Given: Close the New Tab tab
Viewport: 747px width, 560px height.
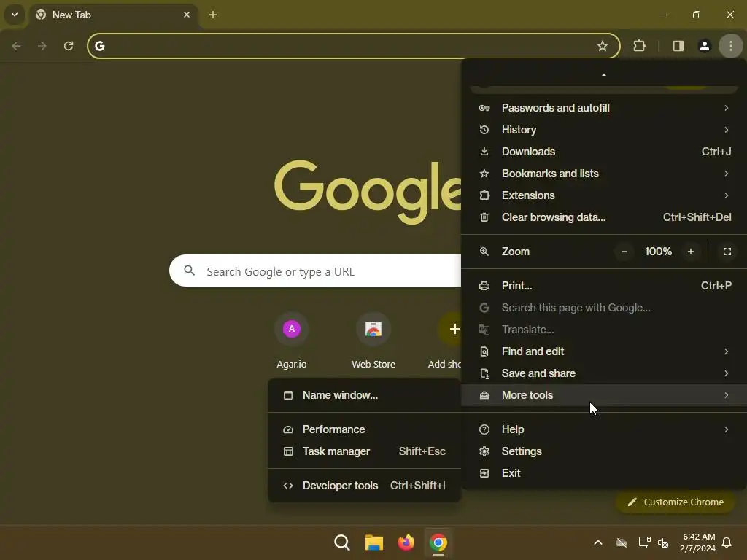Looking at the screenshot, I should point(187,15).
